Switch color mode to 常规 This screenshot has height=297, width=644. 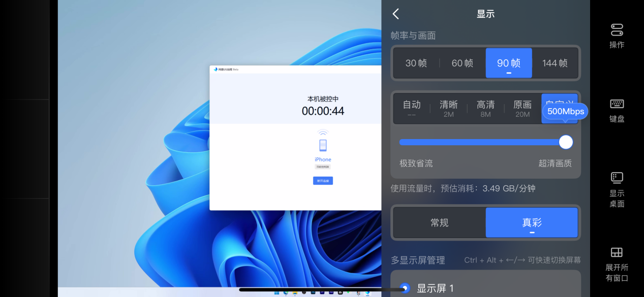point(439,222)
